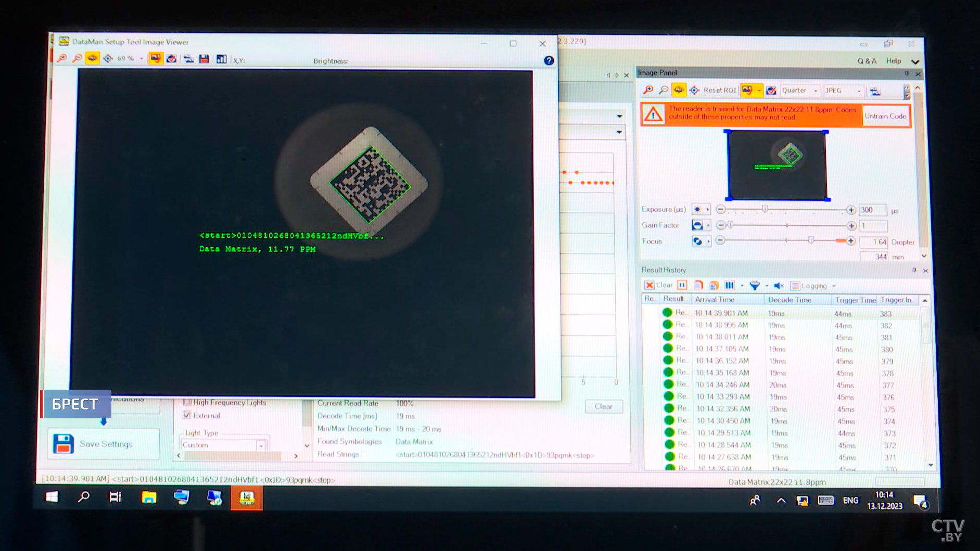Image resolution: width=980 pixels, height=551 pixels.
Task: Click Clear button below read-rate chart
Action: [x=603, y=406]
